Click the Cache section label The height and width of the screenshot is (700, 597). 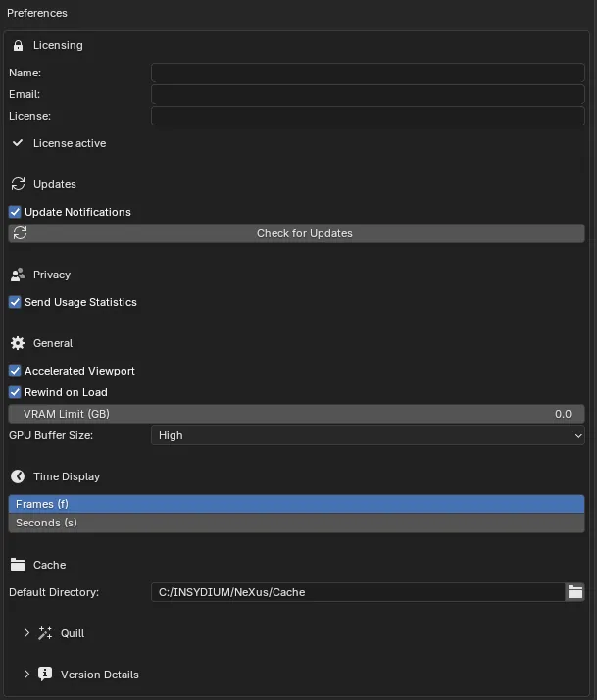[x=50, y=565]
